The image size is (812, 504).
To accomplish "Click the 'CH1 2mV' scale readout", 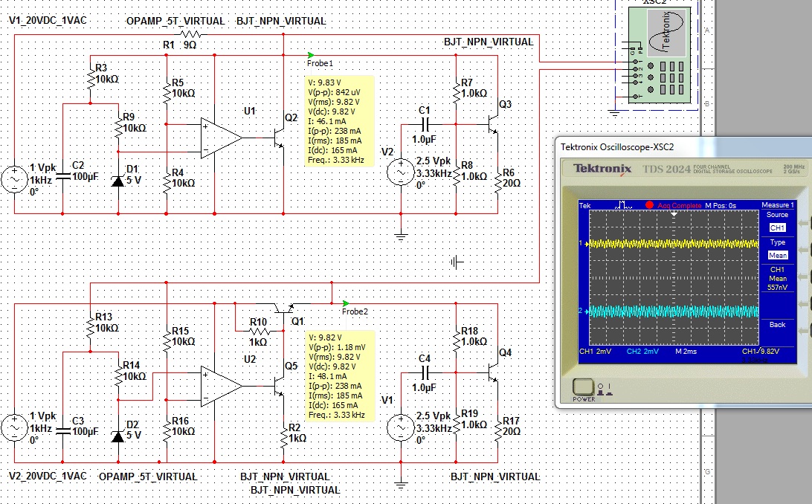I will [x=595, y=352].
